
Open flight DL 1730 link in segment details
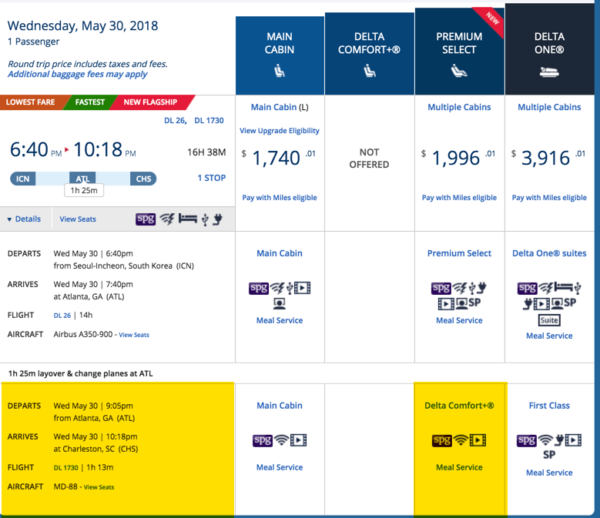click(66, 468)
